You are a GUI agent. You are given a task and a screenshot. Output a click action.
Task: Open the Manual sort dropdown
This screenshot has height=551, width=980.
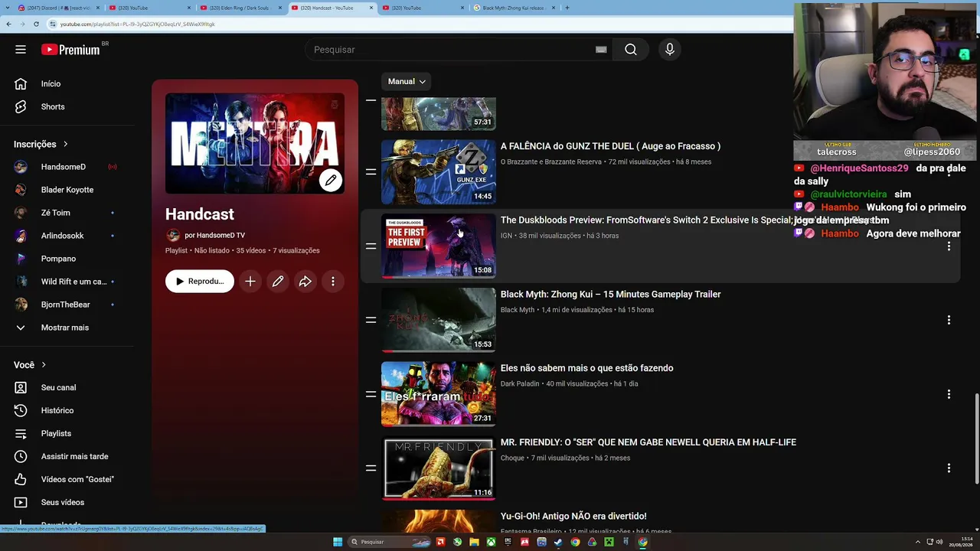(x=407, y=82)
